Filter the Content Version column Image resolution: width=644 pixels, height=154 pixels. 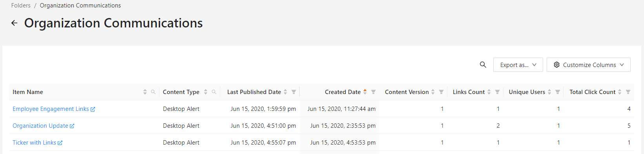[x=441, y=92]
